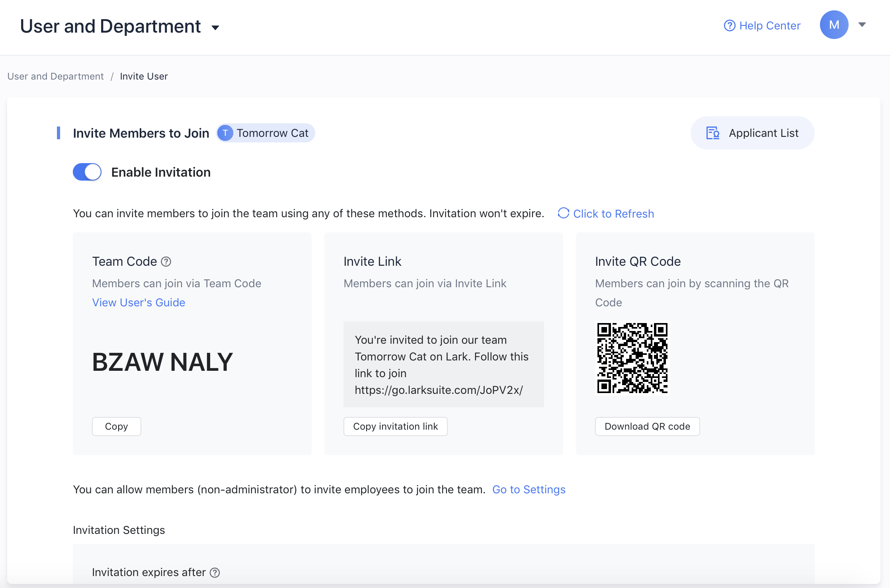Go to User and Department breadcrumb
The image size is (890, 588).
[x=55, y=76]
